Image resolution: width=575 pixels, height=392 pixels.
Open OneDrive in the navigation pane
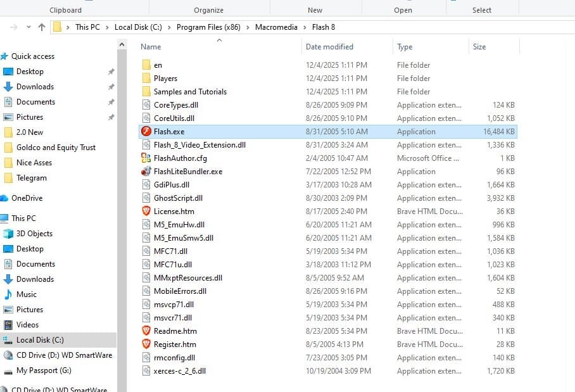click(x=27, y=198)
